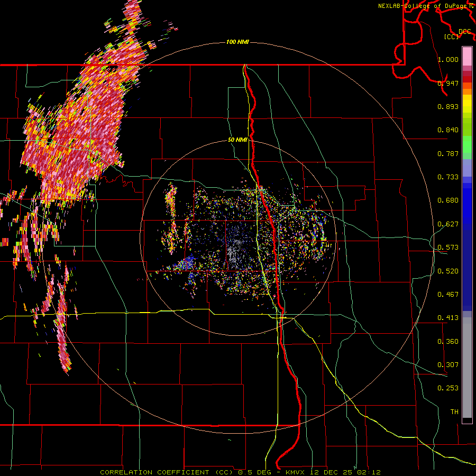This screenshot has height=476, width=476.
Task: Click the gray lower segment of the color bar
Action: coord(467,368)
